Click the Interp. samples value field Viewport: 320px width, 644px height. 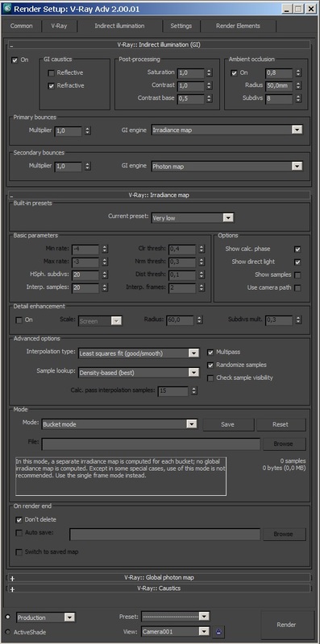click(x=85, y=288)
